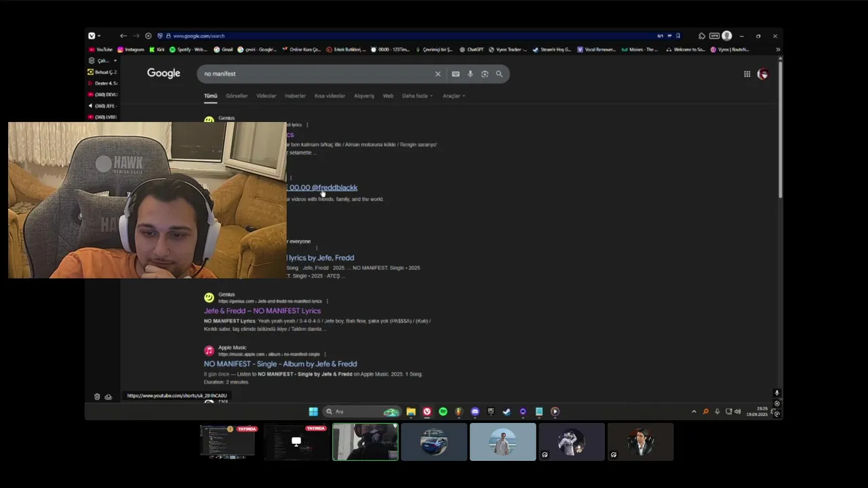Viewport: 868px width, 488px height.
Task: Open the Google apps grid icon
Action: tap(747, 74)
